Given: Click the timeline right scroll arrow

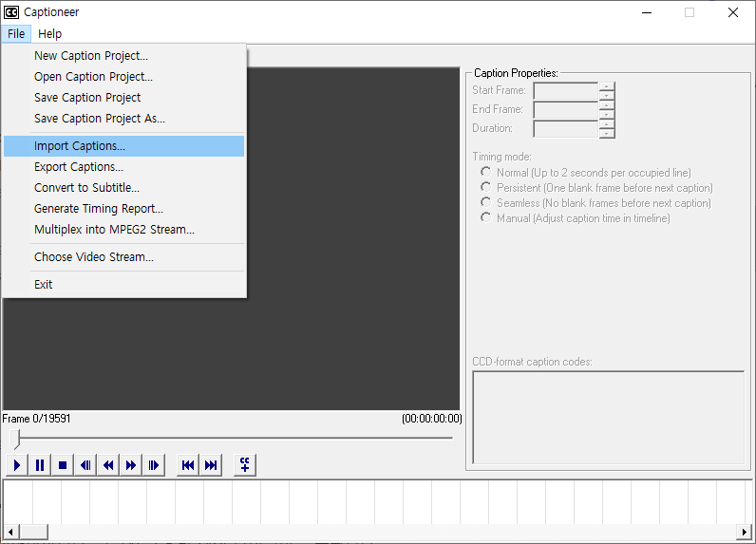Looking at the screenshot, I should [744, 532].
